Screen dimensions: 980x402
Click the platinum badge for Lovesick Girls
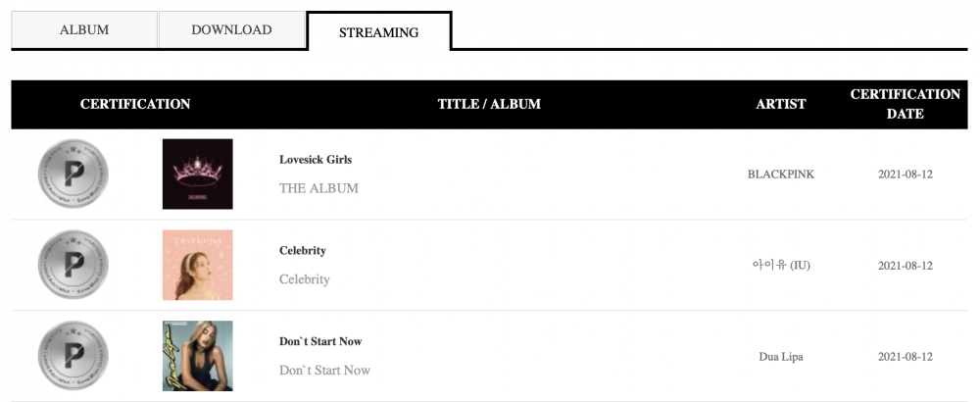(x=73, y=174)
